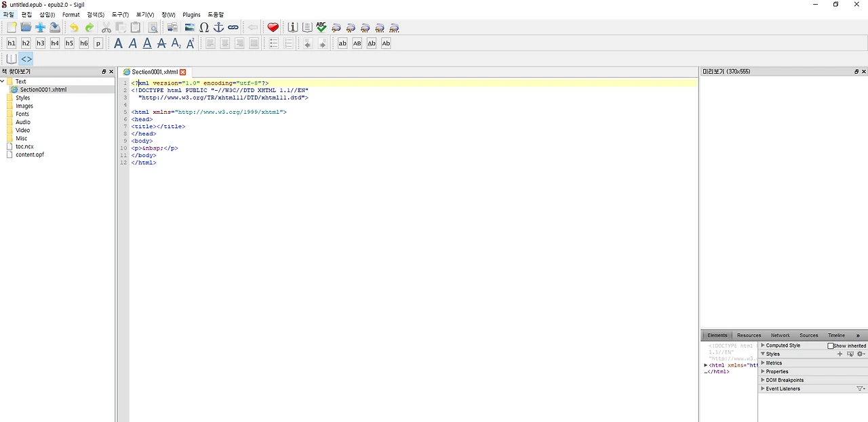This screenshot has height=422, width=868.
Task: Float the Preview panel
Action: point(856,72)
